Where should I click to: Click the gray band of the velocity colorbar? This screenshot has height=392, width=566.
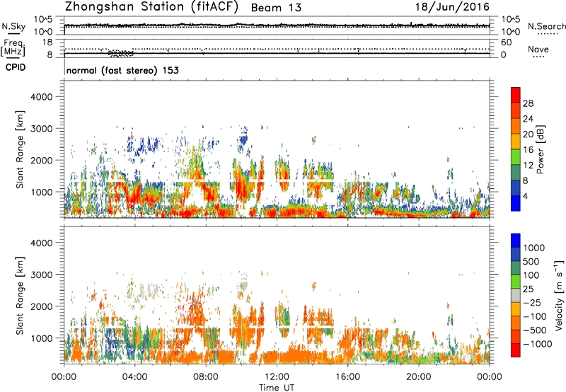(x=516, y=296)
